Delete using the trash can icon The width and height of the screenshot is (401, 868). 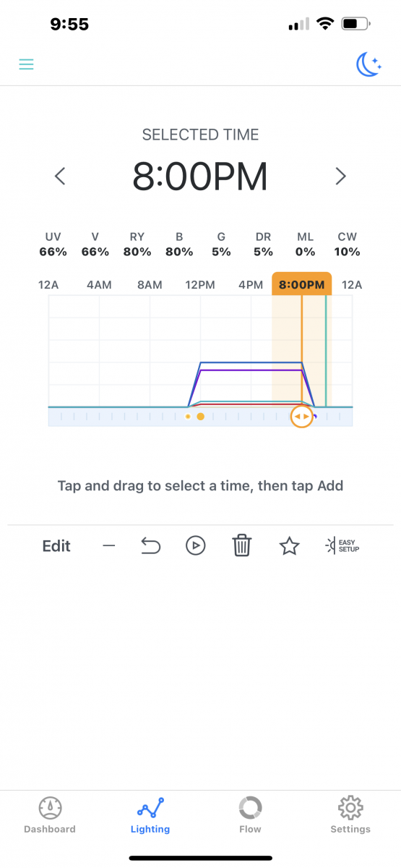click(x=241, y=545)
